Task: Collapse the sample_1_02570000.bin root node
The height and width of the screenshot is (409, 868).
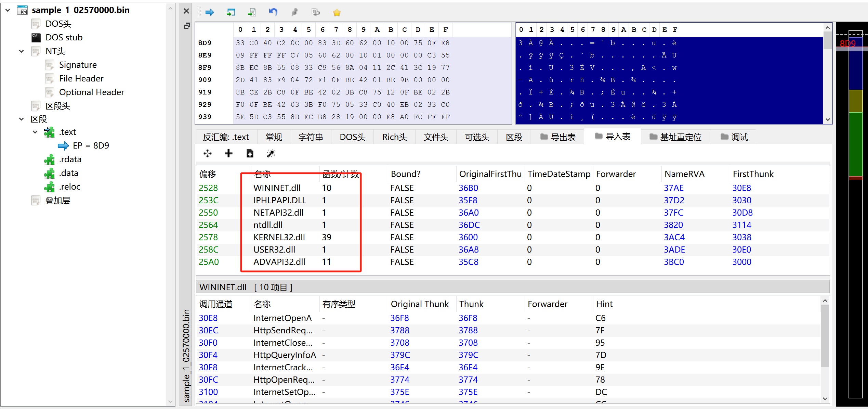Action: [x=8, y=10]
